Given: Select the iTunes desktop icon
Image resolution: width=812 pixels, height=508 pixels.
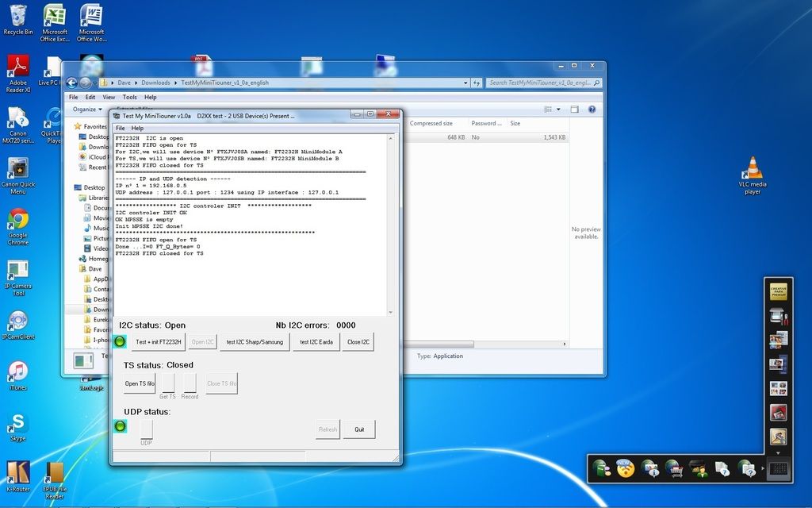Looking at the screenshot, I should [x=18, y=375].
